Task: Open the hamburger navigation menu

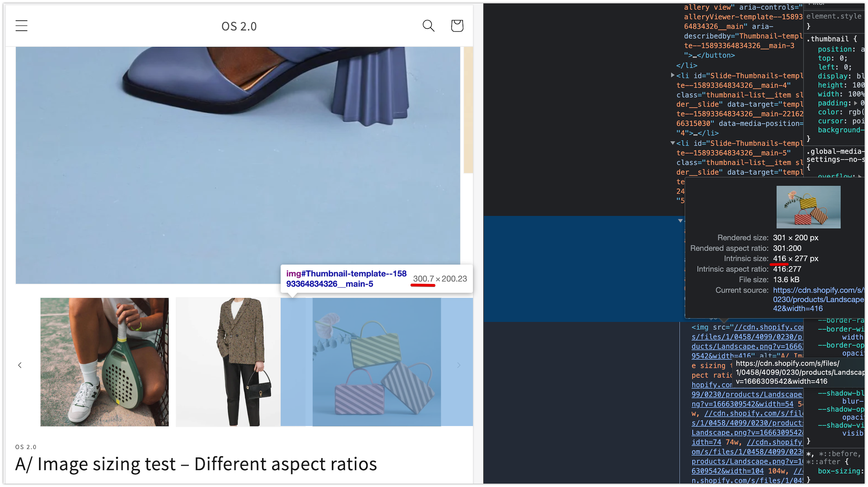Action: pos(21,26)
